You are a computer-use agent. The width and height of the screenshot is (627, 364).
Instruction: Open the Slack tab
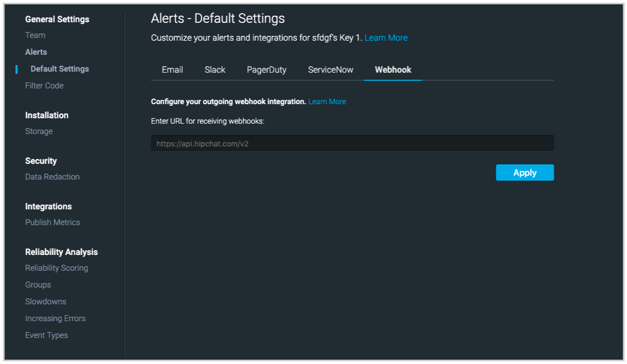pyautogui.click(x=215, y=69)
